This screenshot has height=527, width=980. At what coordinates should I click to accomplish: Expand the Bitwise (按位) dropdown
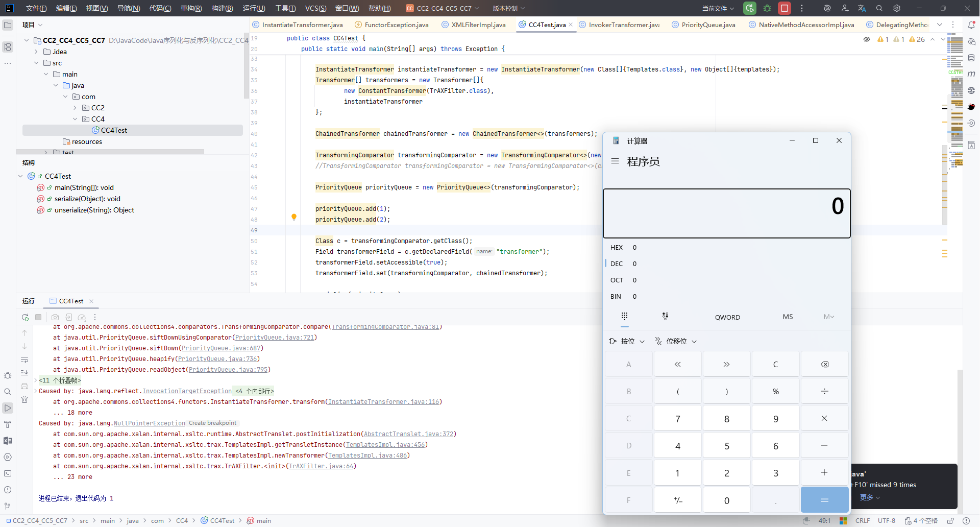627,341
